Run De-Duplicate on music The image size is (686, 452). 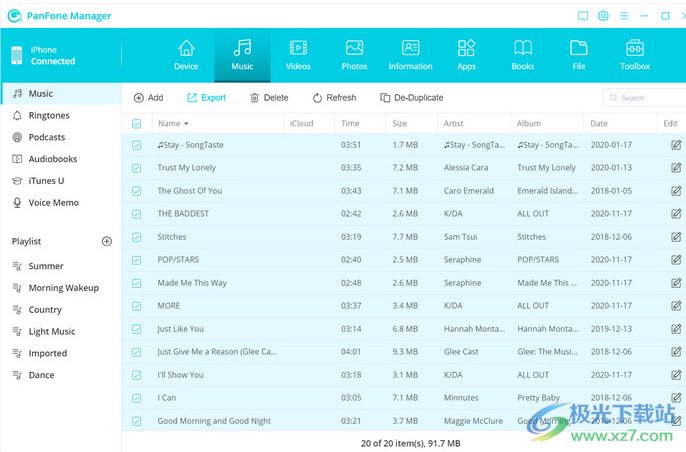411,98
